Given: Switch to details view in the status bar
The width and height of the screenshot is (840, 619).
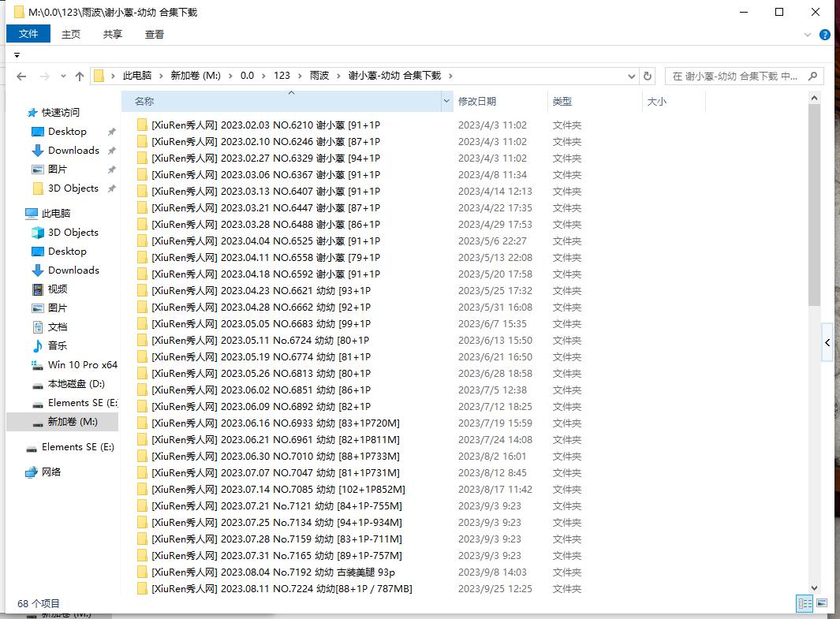Looking at the screenshot, I should click(x=805, y=603).
